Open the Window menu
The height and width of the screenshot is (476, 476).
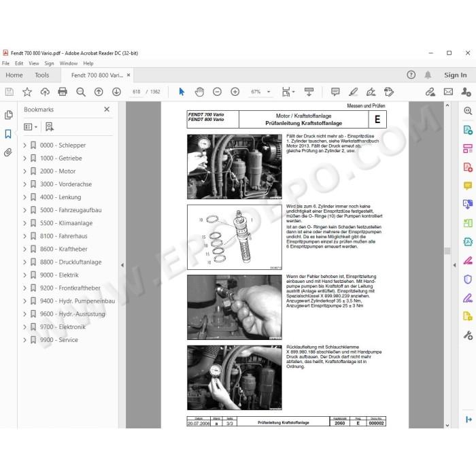(68, 63)
